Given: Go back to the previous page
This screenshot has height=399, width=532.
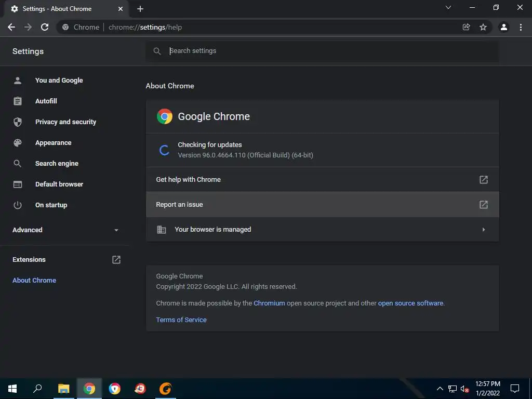Looking at the screenshot, I should 11,27.
